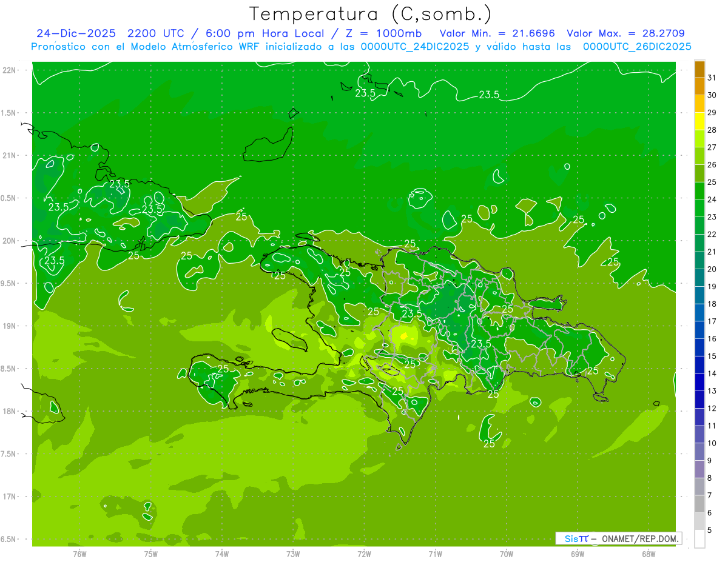Pick the yellow swatch between 28 and 29
Viewport: 728px width, 562px height.
pyautogui.click(x=699, y=121)
